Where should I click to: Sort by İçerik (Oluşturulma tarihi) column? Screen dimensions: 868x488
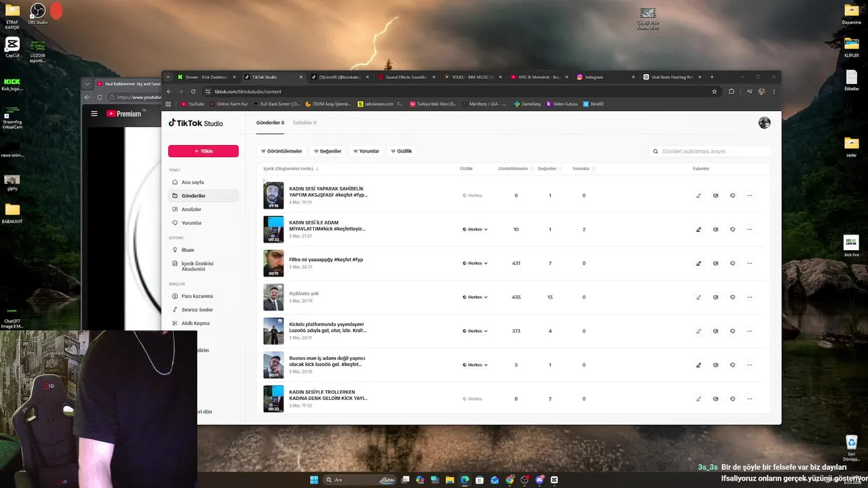291,169
